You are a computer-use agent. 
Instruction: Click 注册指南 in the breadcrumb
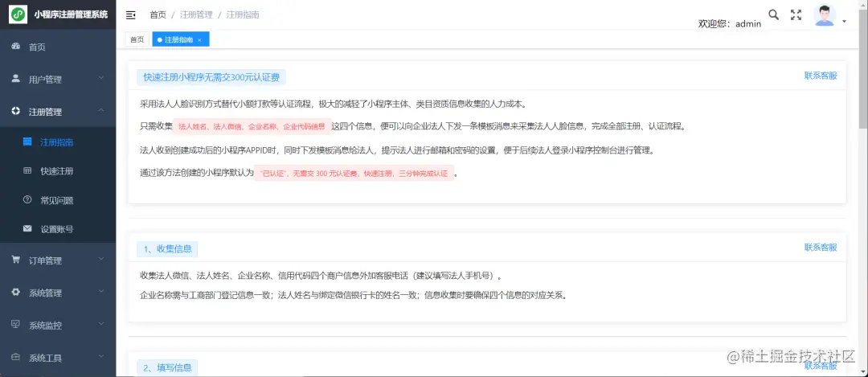pos(243,15)
